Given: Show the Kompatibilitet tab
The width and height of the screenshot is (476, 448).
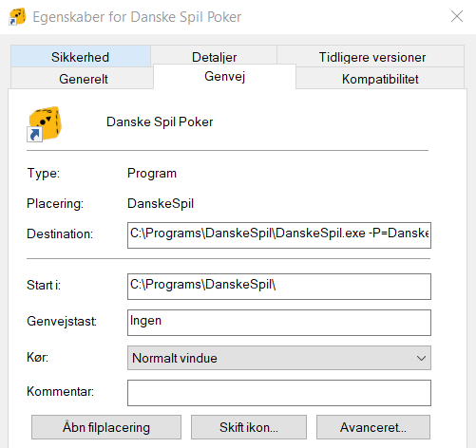Looking at the screenshot, I should [x=380, y=79].
